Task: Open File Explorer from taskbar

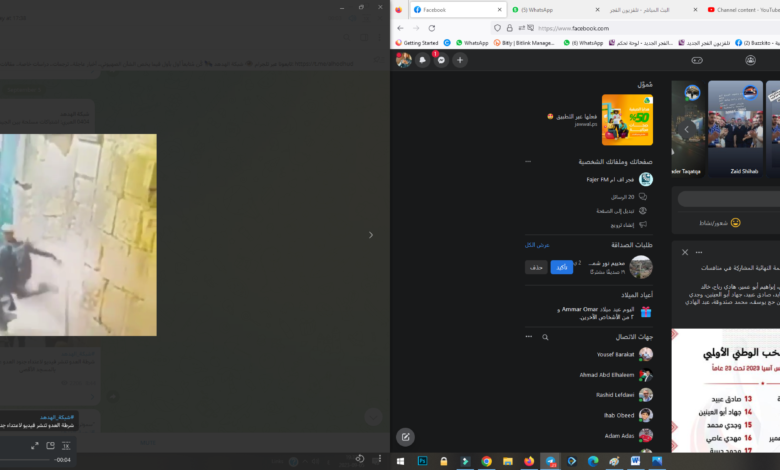Action: coord(507,461)
